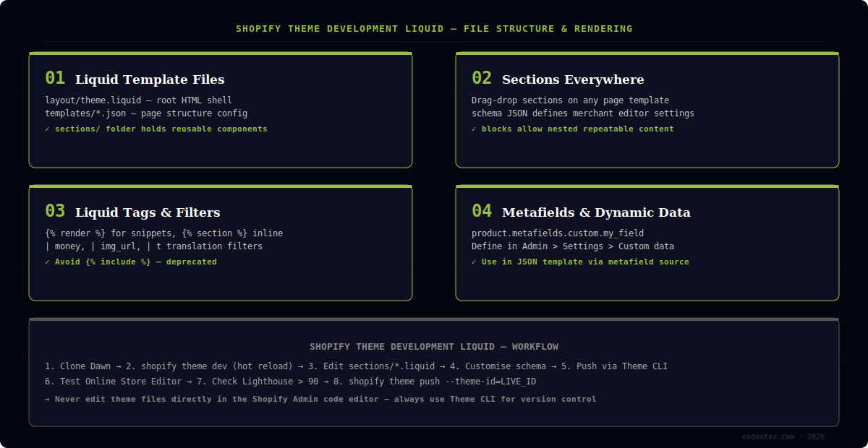This screenshot has height=448, width=868.
Task: Select the '02' number on the second card
Action: [482, 78]
